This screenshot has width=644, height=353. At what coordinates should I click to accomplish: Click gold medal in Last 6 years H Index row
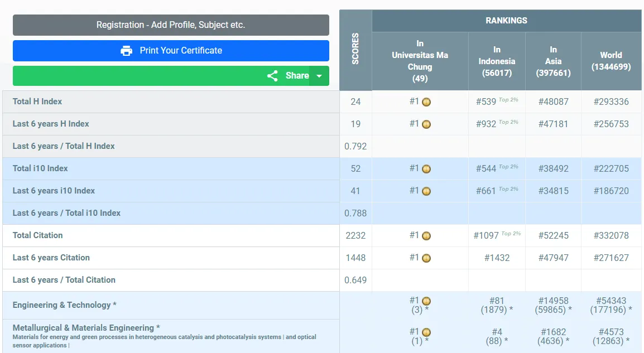426,124
